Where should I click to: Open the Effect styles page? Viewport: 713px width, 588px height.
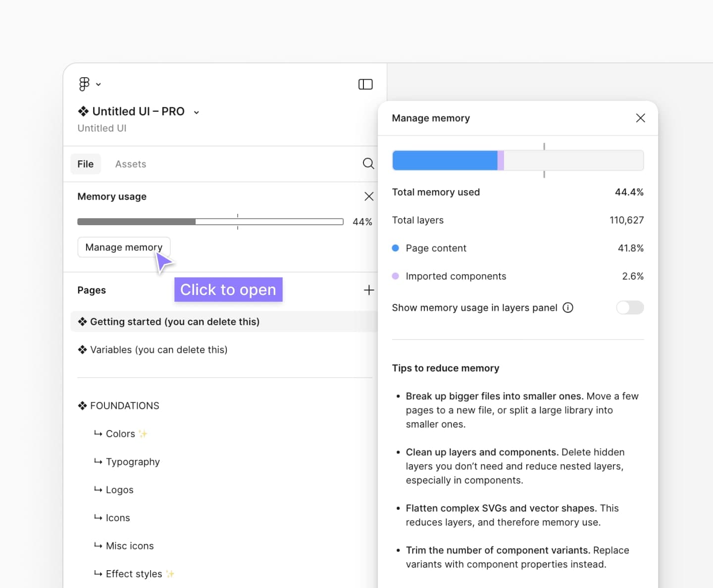[x=134, y=574]
